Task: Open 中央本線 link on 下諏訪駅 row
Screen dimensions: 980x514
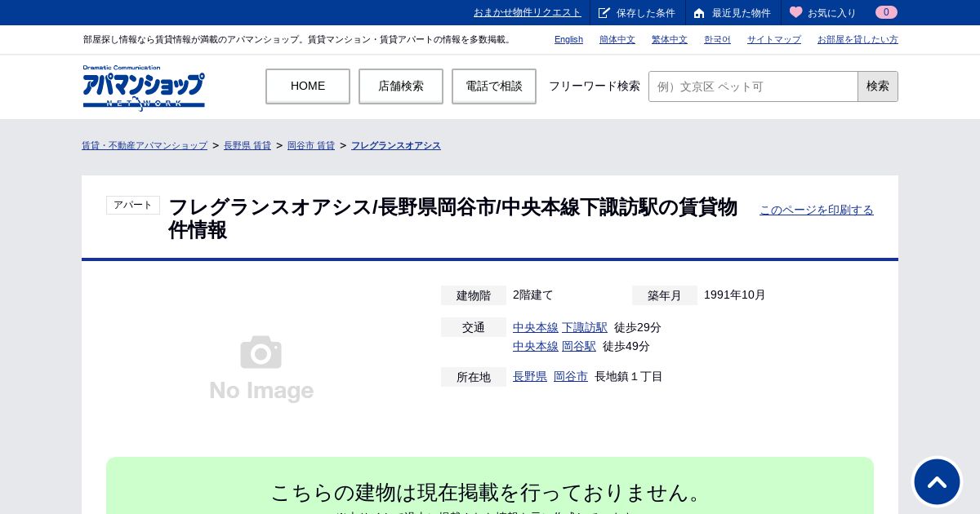Action: tap(536, 327)
